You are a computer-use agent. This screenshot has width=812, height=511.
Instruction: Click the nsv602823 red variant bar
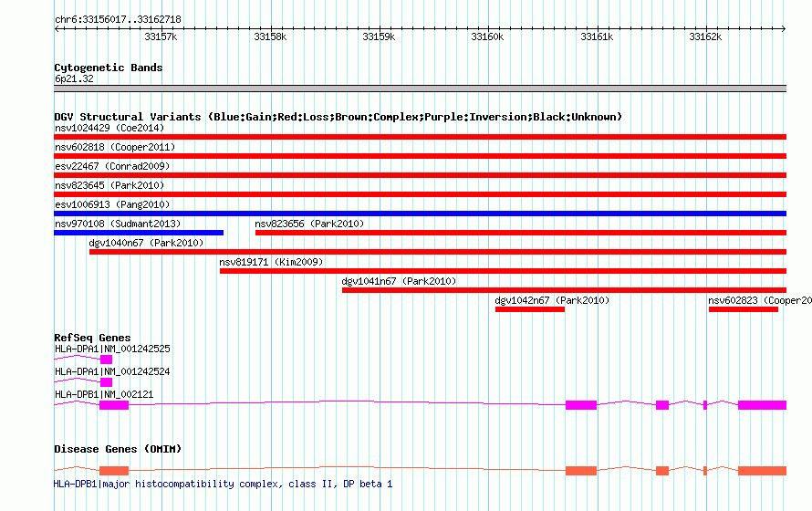click(x=744, y=309)
